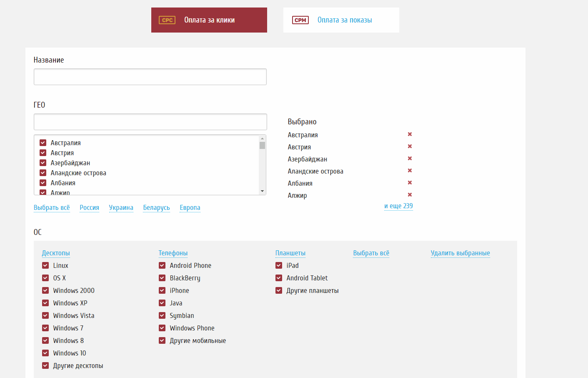588x378 pixels.
Task: Toggle the Android Phone checkbox
Action: 162,265
